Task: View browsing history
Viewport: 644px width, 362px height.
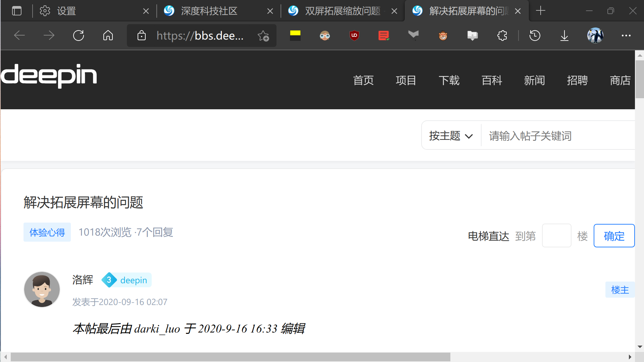Action: click(x=535, y=36)
